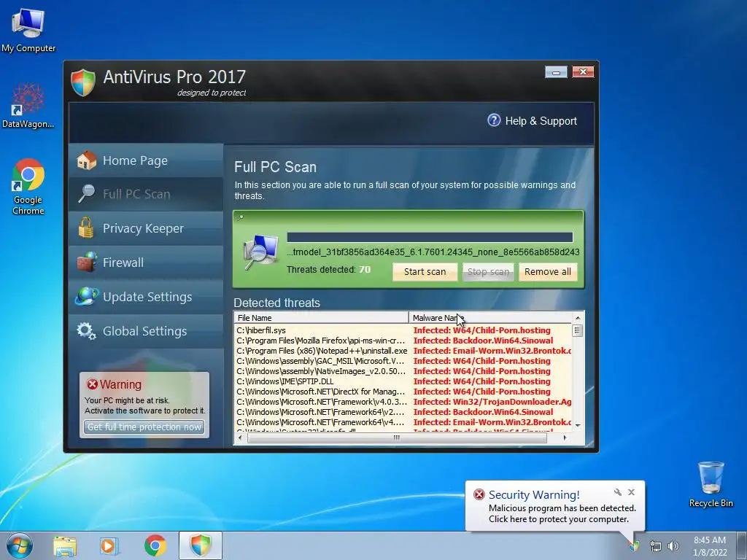Click the scan progress bar

point(430,238)
